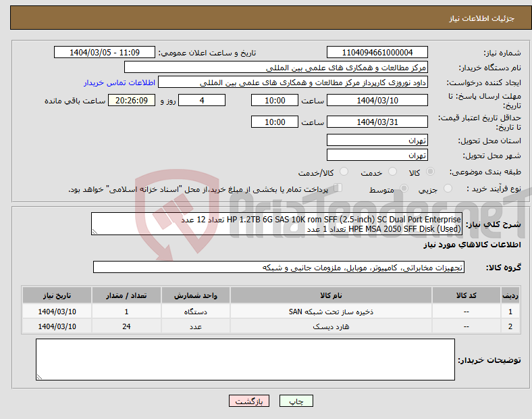The image size is (532, 419).
Task: Click the ذخیره ساز تحت شبکه SAN cell
Action: click(x=331, y=312)
